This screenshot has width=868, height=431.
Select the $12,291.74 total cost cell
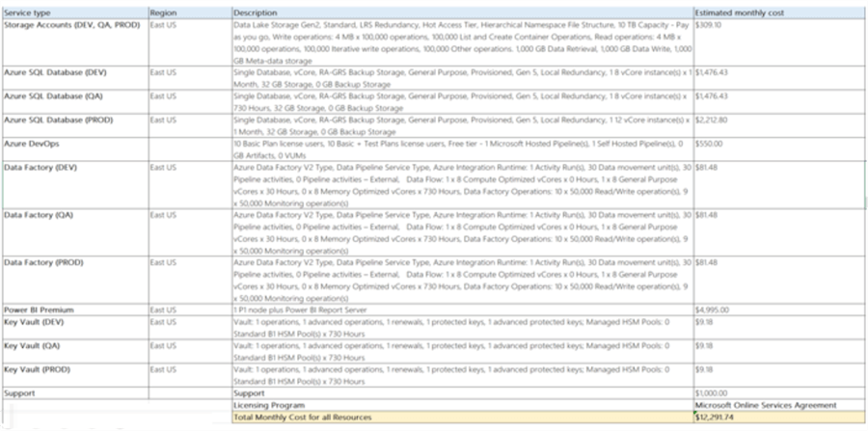click(x=779, y=418)
